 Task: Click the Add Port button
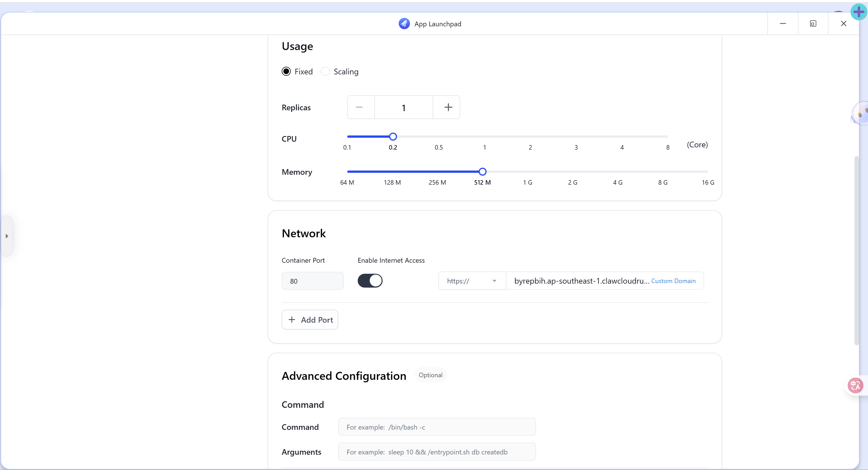310,320
